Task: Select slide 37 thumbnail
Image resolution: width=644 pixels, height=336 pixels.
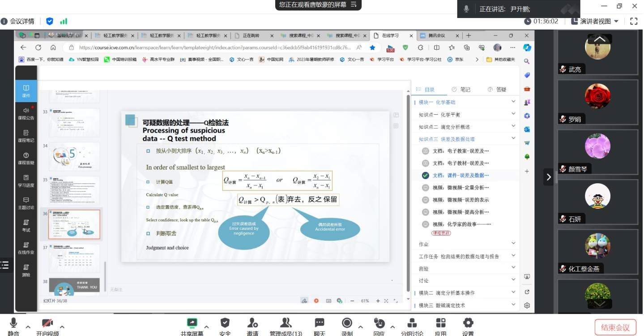Action: point(74,258)
